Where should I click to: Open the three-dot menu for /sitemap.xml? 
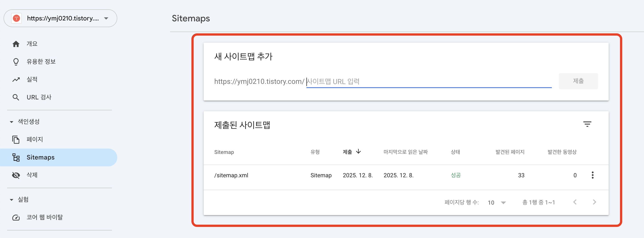[592, 175]
